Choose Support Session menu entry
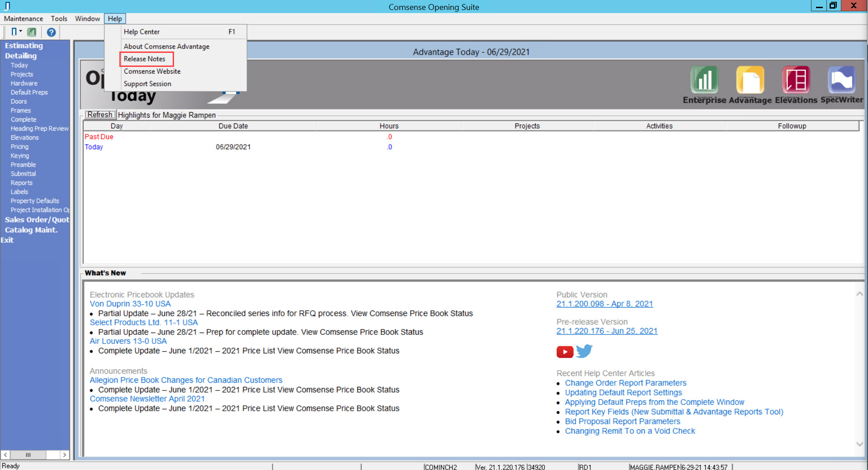The height and width of the screenshot is (470, 868). 147,84
